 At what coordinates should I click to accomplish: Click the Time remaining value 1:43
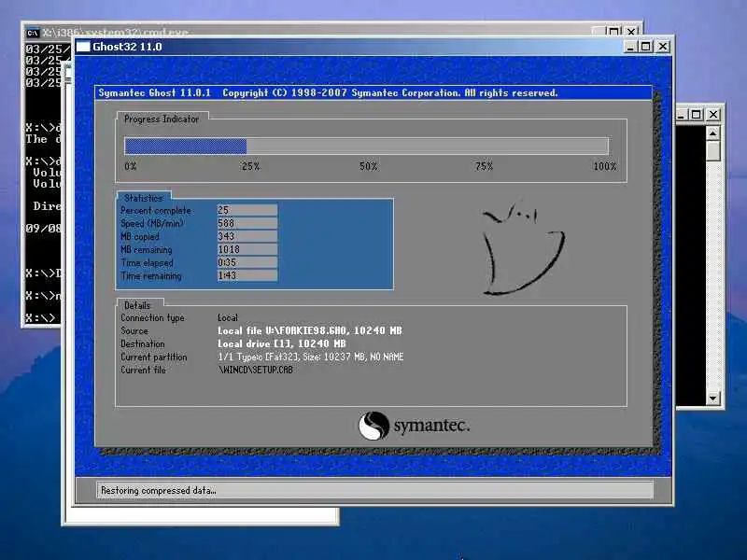pos(247,275)
